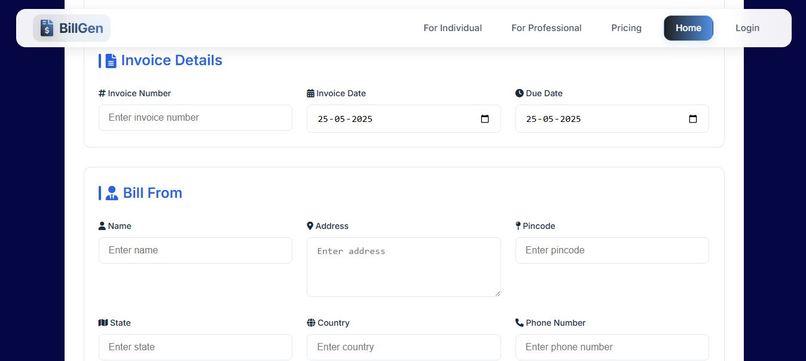Focus the Enter name field
This screenshot has width=806, height=361.
tap(195, 250)
